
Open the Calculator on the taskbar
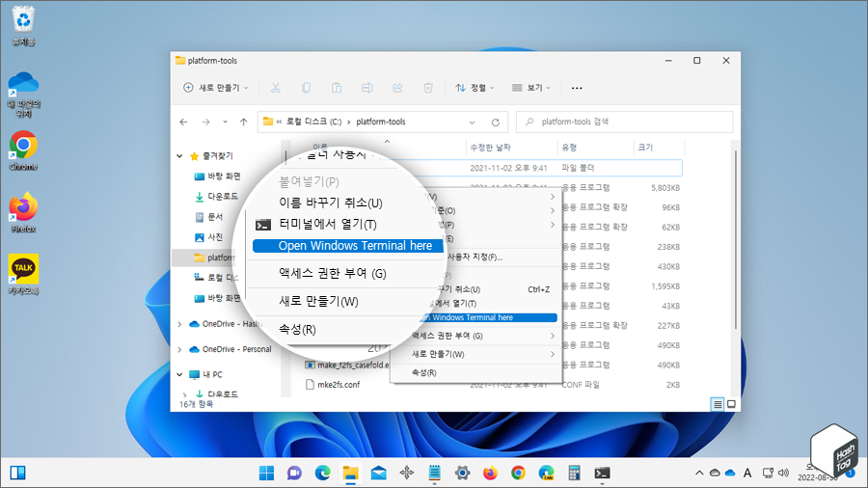coord(574,474)
